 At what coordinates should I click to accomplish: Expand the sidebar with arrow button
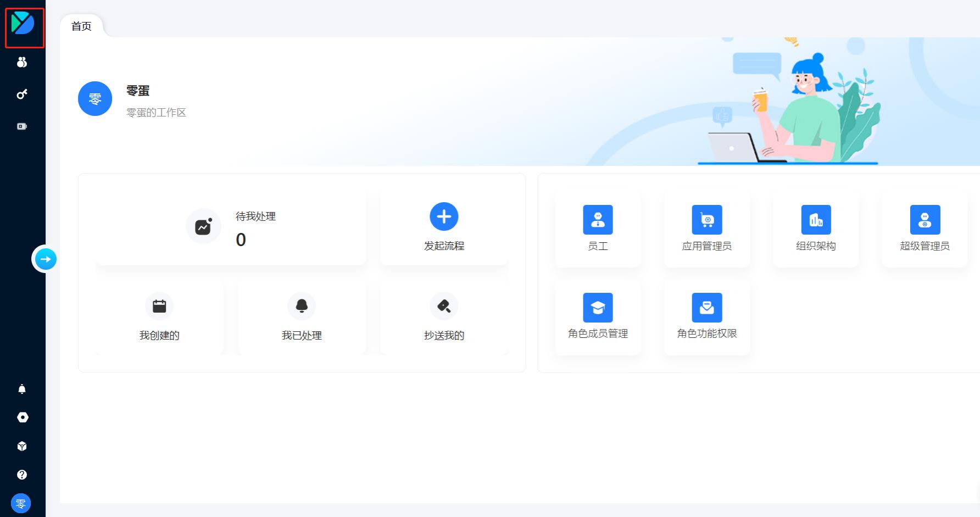pyautogui.click(x=46, y=259)
